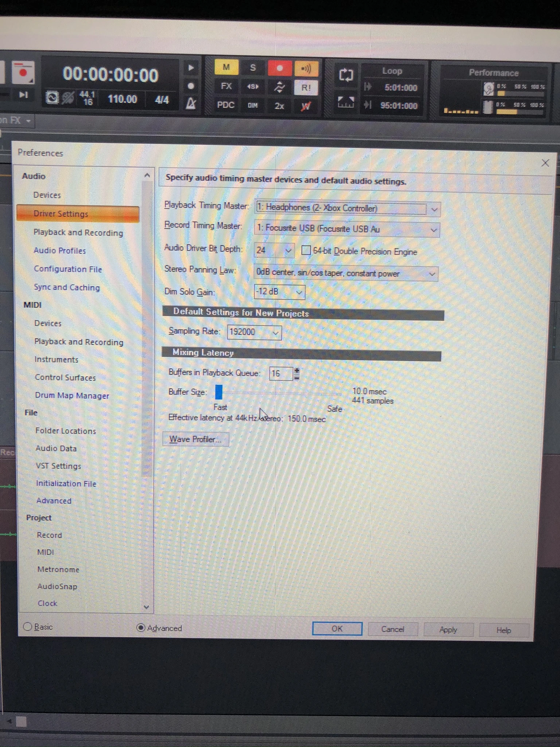Select Audio Profiles in the sidebar
Screen dimensions: 560x747
point(60,251)
